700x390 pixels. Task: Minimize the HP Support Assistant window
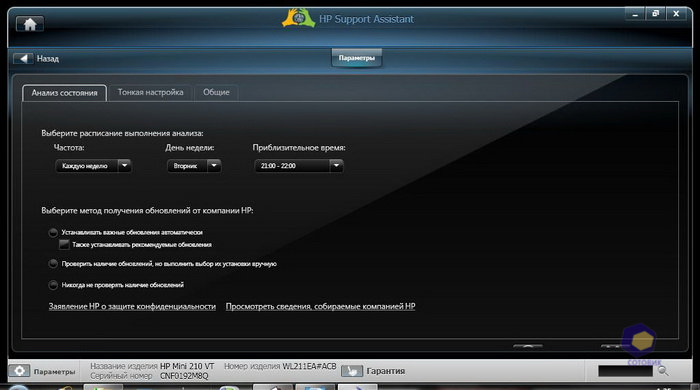(x=635, y=14)
